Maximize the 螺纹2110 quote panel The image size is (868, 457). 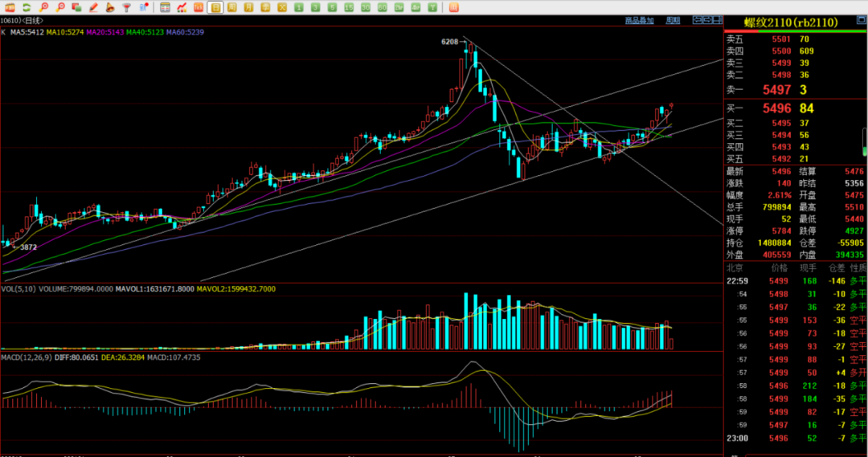click(862, 20)
